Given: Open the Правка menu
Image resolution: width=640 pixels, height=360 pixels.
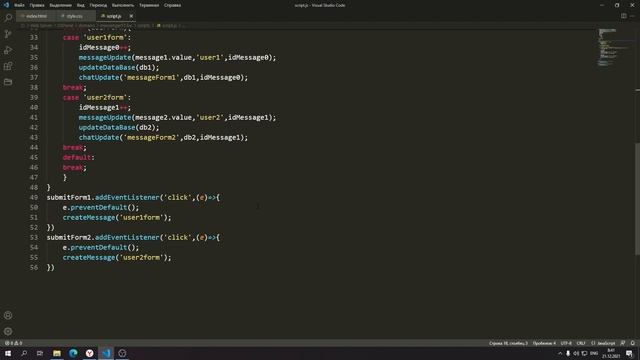Looking at the screenshot, I should [x=37, y=5].
